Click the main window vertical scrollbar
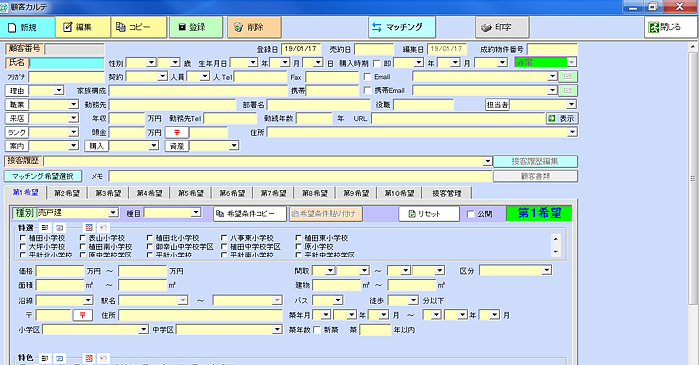700x365 pixels. click(x=692, y=178)
